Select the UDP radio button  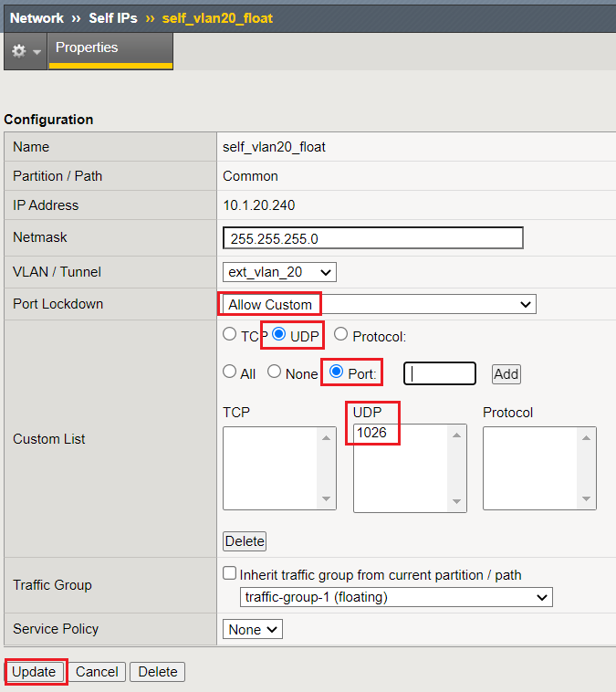click(278, 334)
